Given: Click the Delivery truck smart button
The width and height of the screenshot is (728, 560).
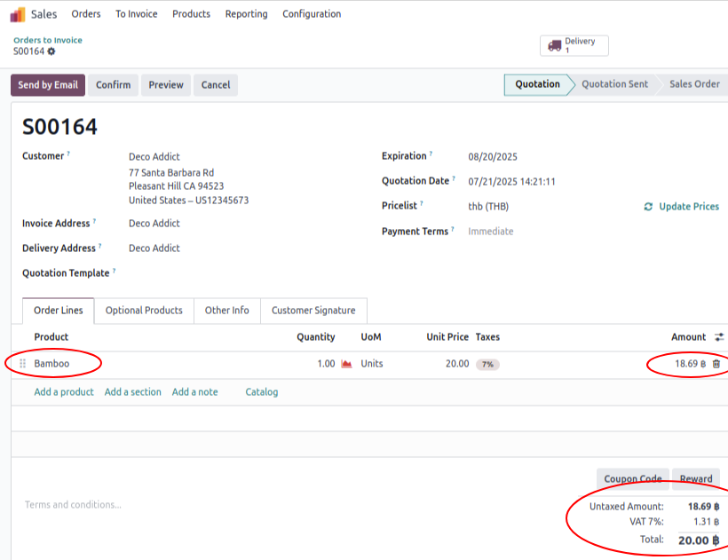Looking at the screenshot, I should (574, 45).
